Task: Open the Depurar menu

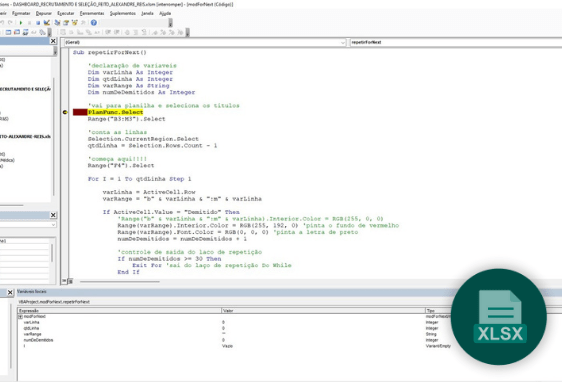Action: click(44, 13)
